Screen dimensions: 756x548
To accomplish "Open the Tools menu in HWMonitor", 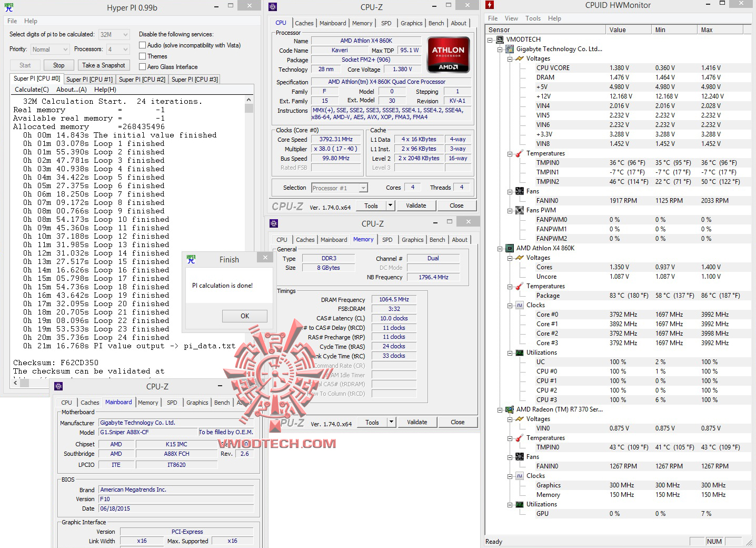I will coord(533,18).
